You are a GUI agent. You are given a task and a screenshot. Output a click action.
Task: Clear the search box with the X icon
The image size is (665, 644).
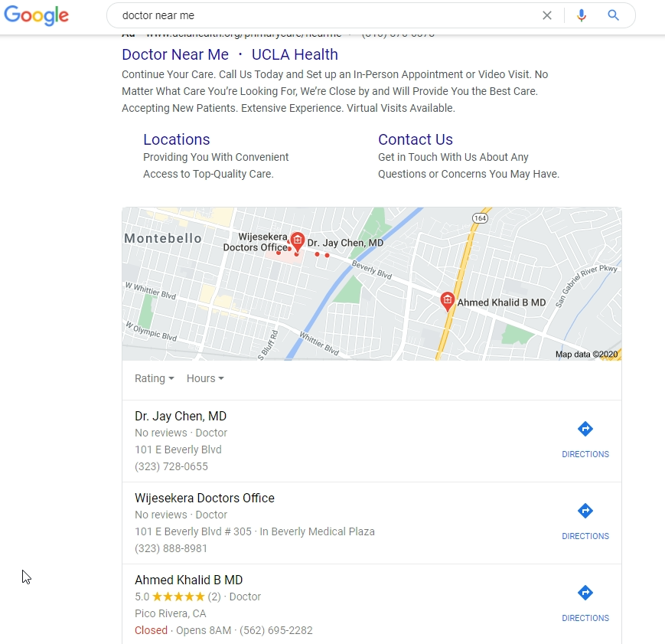coord(546,16)
